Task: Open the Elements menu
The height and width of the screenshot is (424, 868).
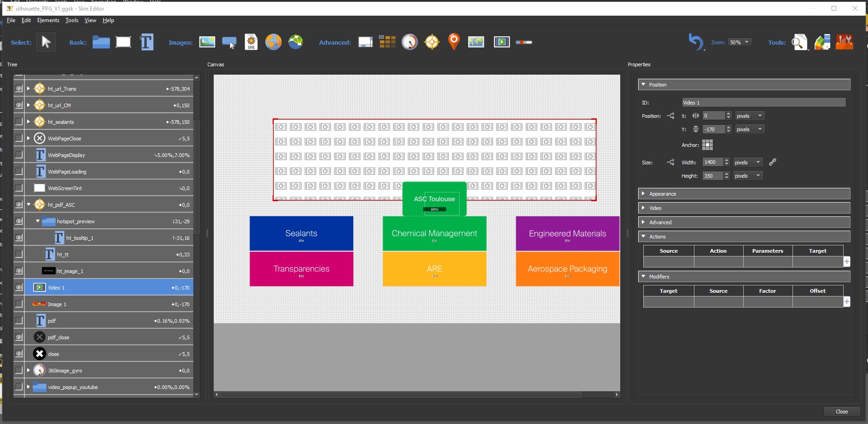Action: [48, 20]
